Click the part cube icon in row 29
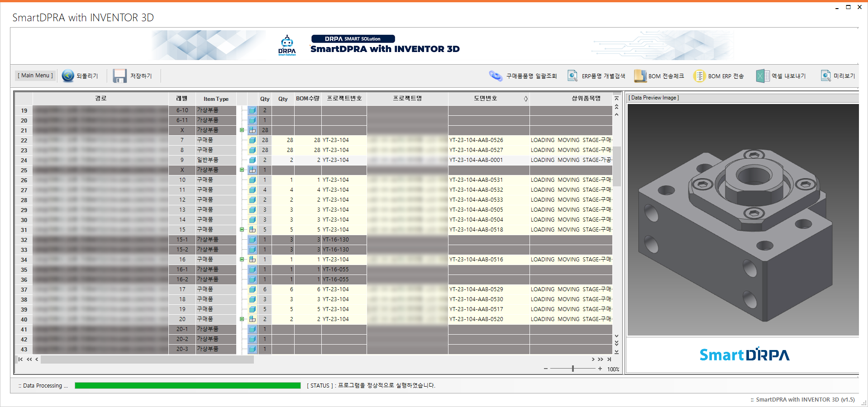Image resolution: width=868 pixels, height=407 pixels. pos(253,210)
